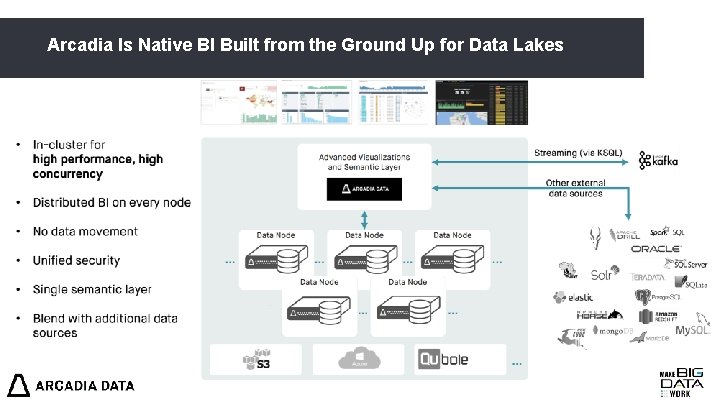Select the MariaDB seal logo
Viewport: 720px width, 405px height.
click(649, 338)
